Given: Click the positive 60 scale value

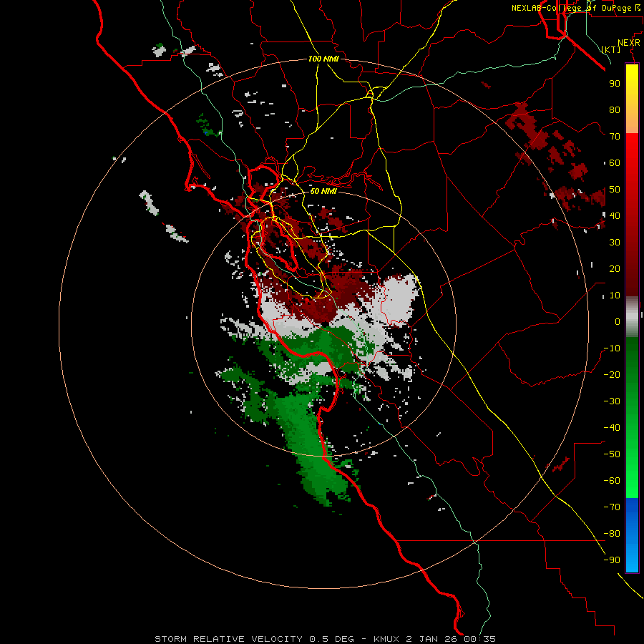Looking at the screenshot, I should (x=615, y=163).
